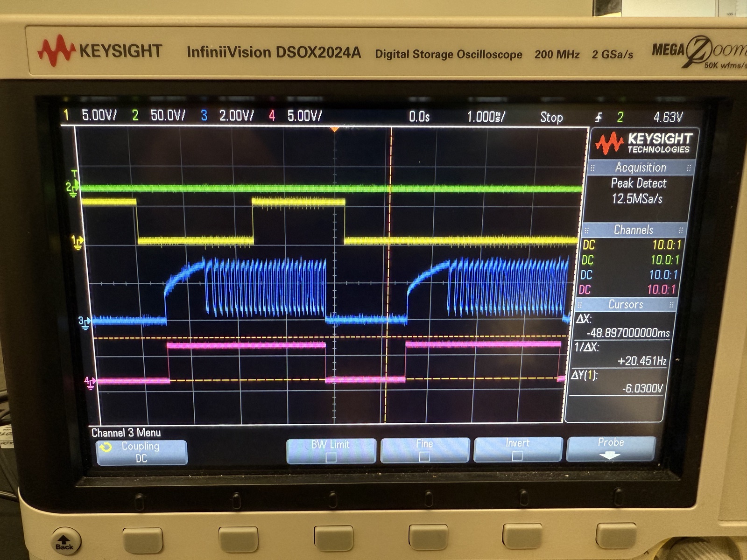Click the Acquisition panel header
The image size is (747, 560).
[640, 168]
